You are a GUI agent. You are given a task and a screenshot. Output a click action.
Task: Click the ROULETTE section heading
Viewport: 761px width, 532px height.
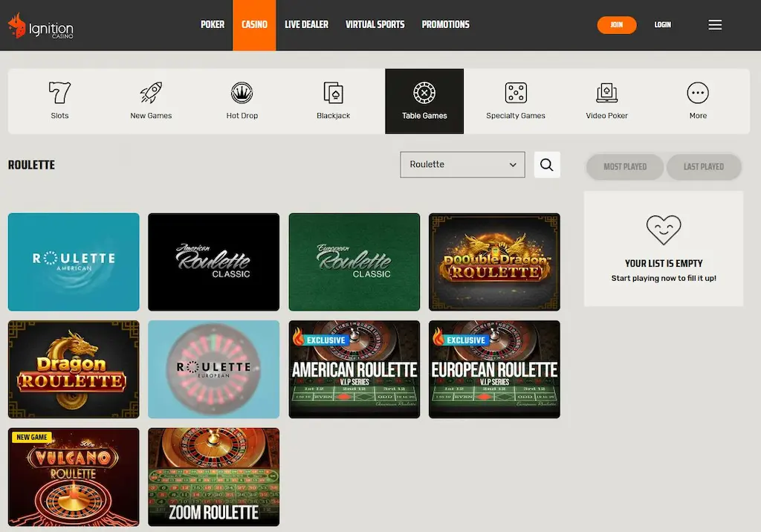[x=31, y=165]
